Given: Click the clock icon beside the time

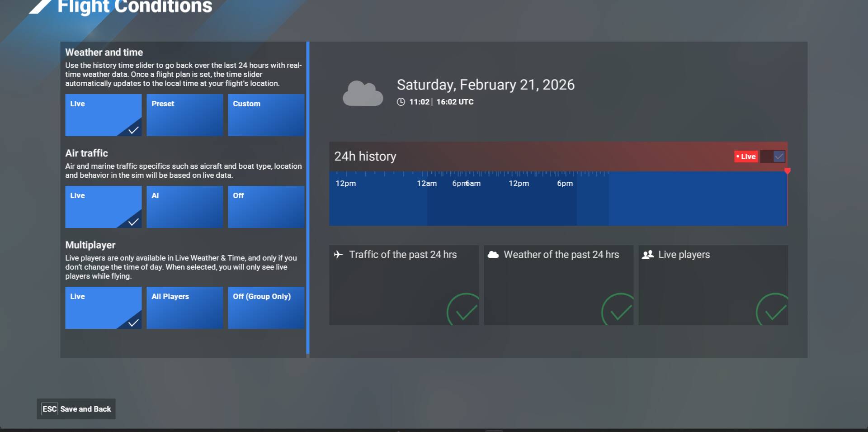Looking at the screenshot, I should coord(401,102).
